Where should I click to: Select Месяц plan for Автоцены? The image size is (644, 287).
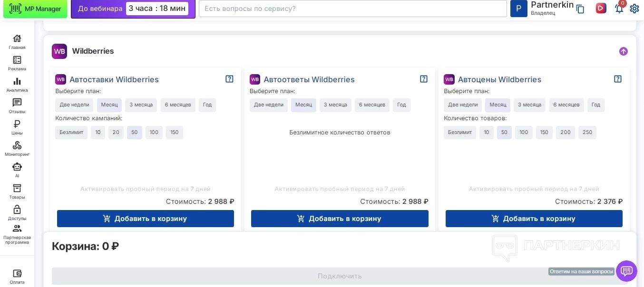coord(498,105)
